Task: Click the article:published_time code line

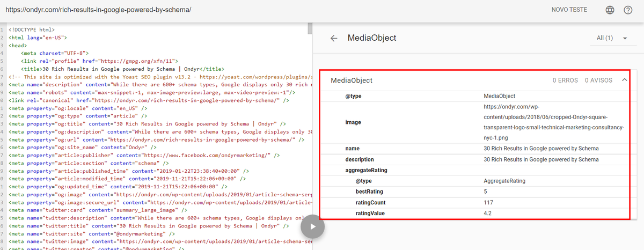Action: [128, 171]
